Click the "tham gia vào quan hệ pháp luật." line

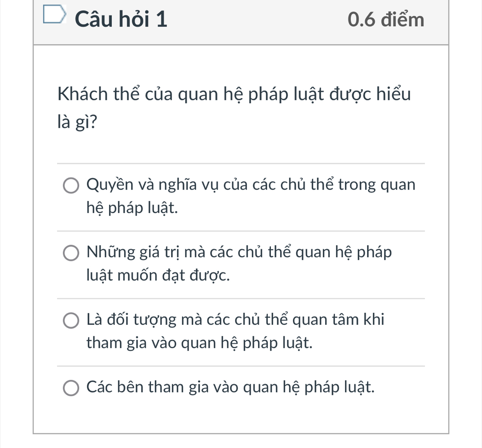(x=200, y=342)
